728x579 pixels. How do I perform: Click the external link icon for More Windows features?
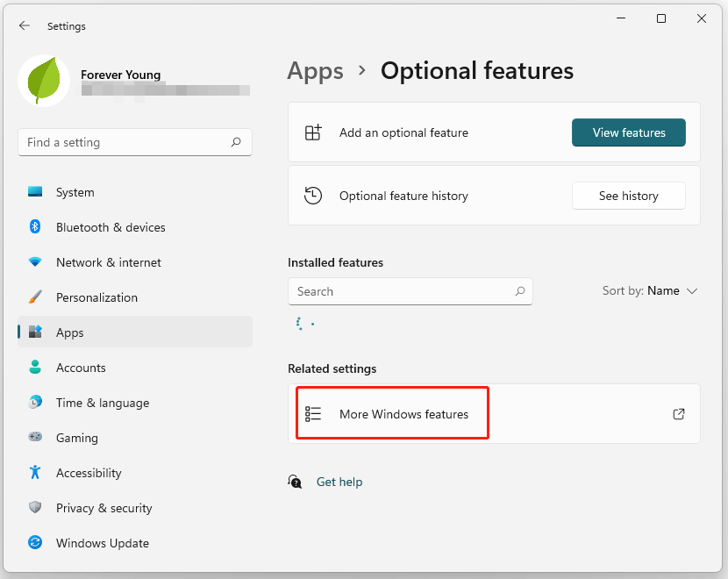click(x=678, y=413)
